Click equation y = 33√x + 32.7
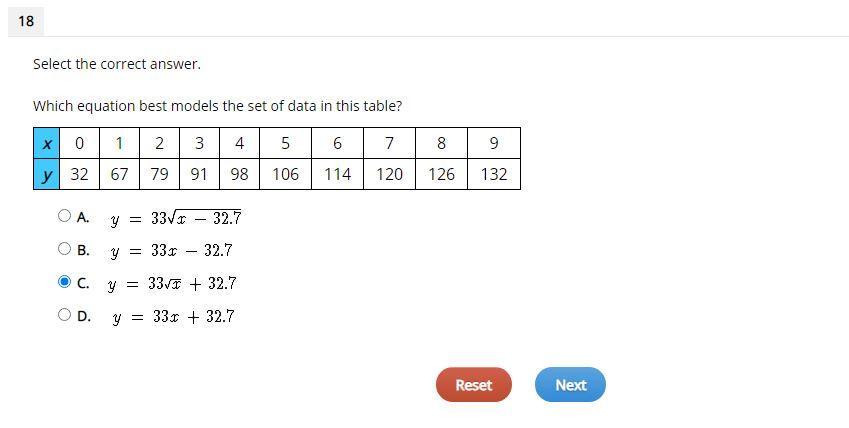The image size is (849, 428). [172, 284]
